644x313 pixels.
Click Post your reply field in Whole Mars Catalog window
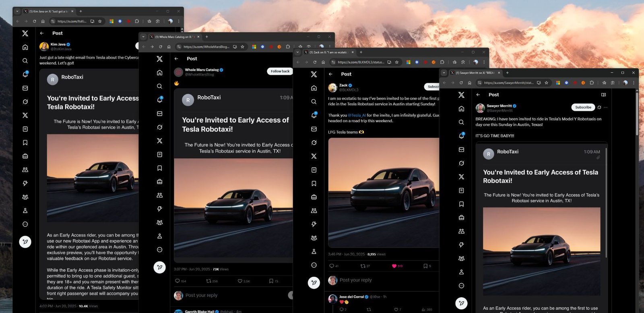click(x=201, y=295)
